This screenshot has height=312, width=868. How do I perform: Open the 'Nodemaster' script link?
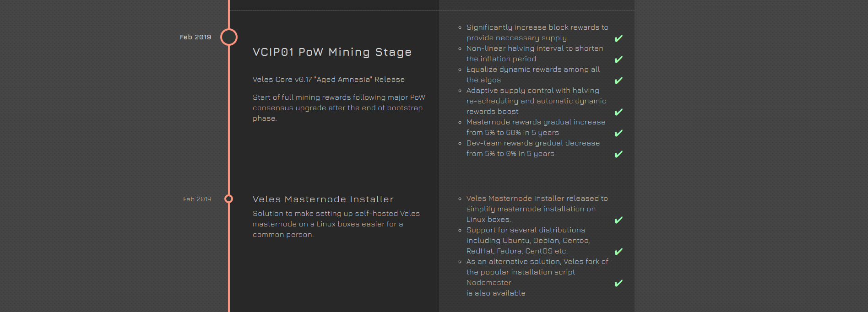(x=488, y=283)
